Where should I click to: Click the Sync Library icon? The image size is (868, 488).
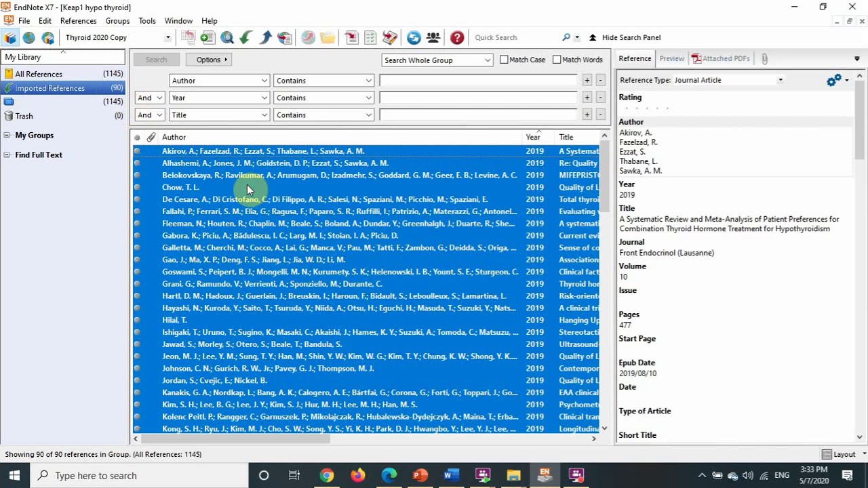(414, 38)
